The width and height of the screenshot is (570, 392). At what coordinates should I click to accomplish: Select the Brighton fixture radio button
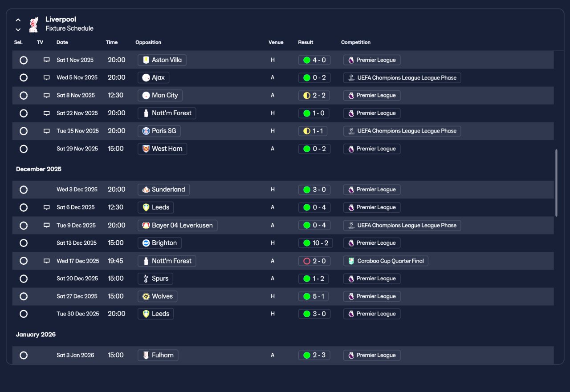click(x=24, y=243)
